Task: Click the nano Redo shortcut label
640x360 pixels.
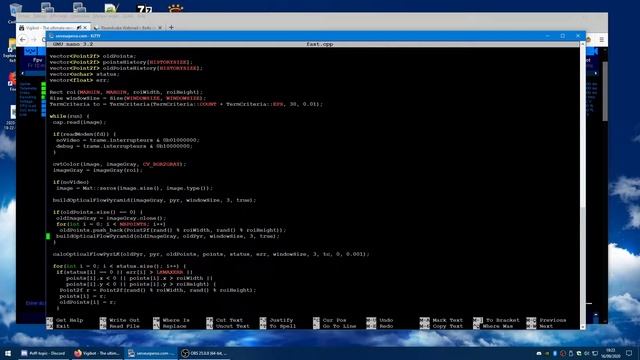Action: coord(386,327)
